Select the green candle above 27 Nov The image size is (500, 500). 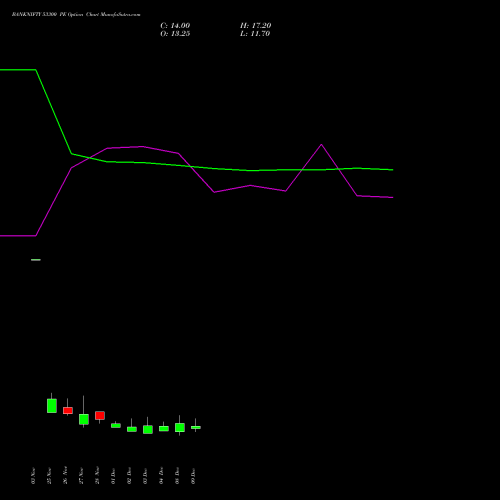click(84, 419)
